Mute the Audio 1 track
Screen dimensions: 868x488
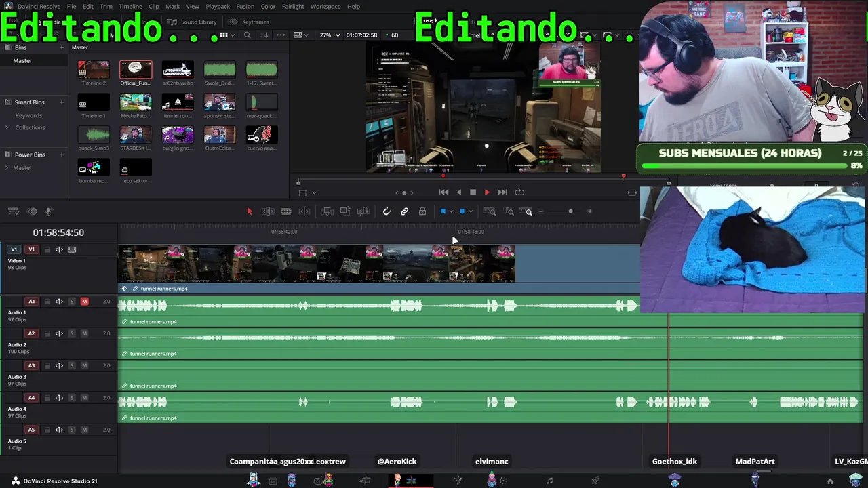(84, 302)
